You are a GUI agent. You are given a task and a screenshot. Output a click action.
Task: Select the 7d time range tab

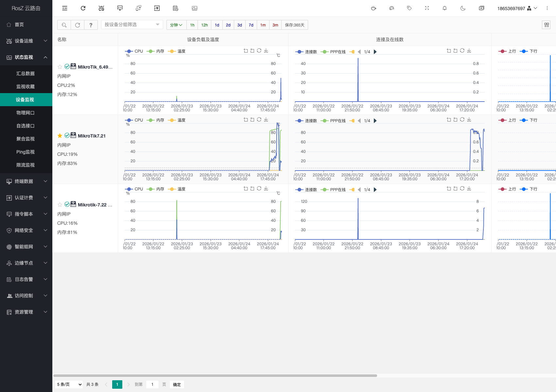point(251,25)
